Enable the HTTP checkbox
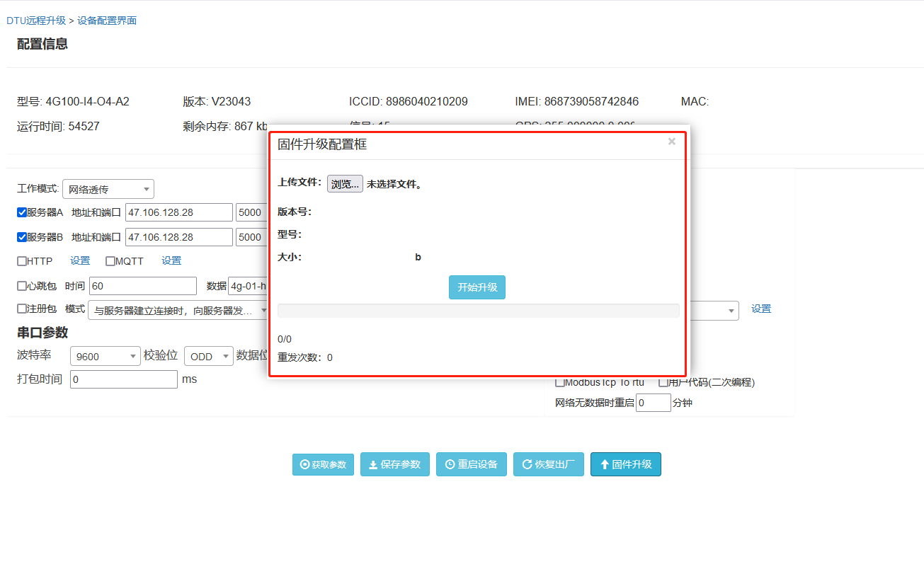The image size is (924, 586). coord(22,261)
